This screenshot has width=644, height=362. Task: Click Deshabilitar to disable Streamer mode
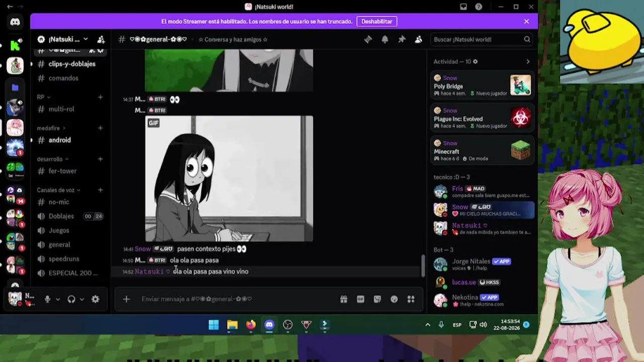(x=377, y=22)
